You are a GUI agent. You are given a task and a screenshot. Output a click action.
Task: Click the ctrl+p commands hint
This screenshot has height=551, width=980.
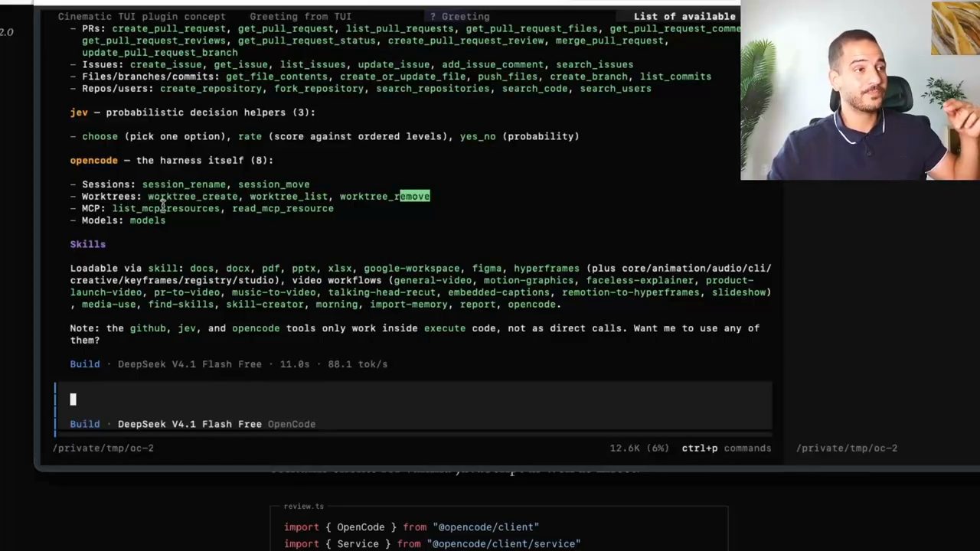tap(726, 448)
